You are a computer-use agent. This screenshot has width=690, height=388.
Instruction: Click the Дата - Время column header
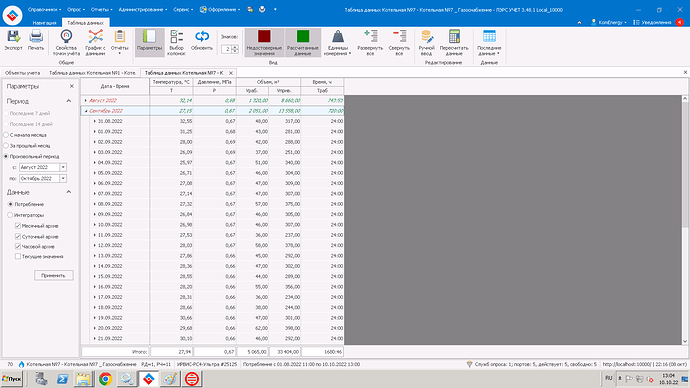115,86
